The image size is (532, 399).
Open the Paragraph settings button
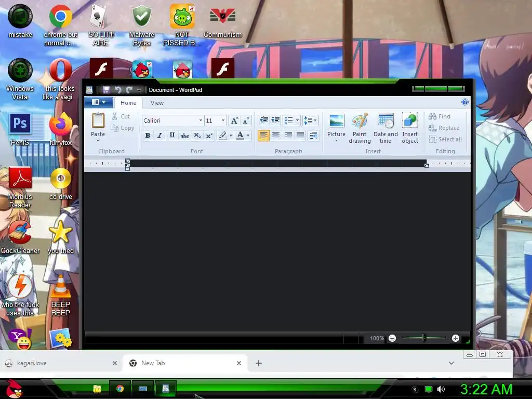coord(313,136)
